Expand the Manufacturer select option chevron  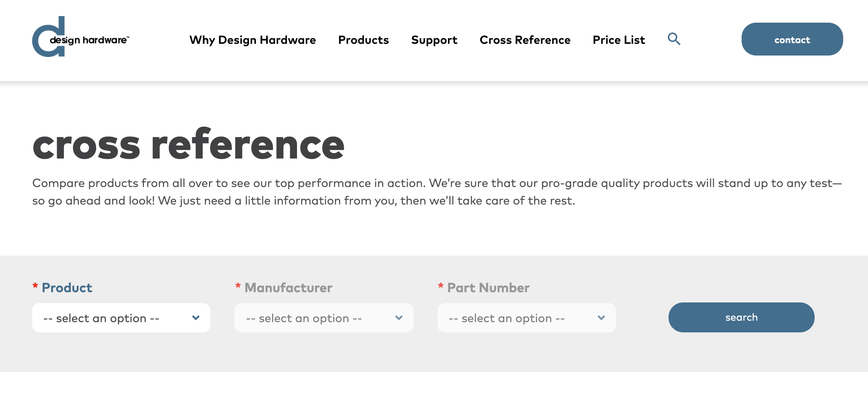[x=399, y=318]
